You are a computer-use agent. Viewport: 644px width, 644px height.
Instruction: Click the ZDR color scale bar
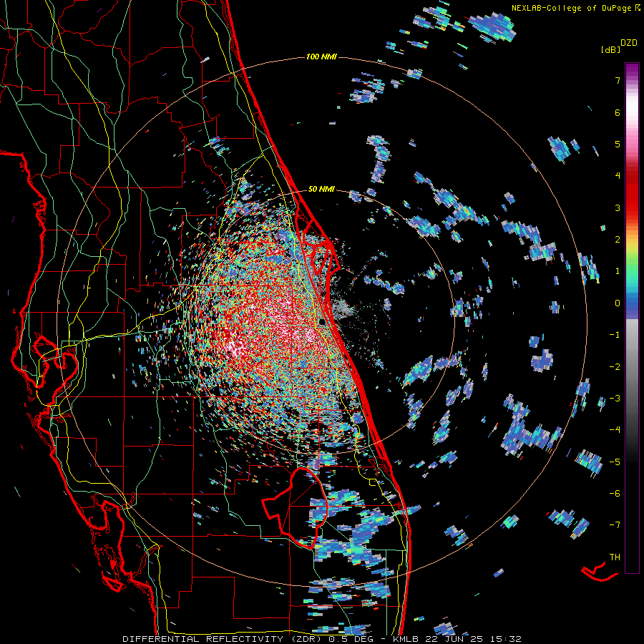point(632,318)
